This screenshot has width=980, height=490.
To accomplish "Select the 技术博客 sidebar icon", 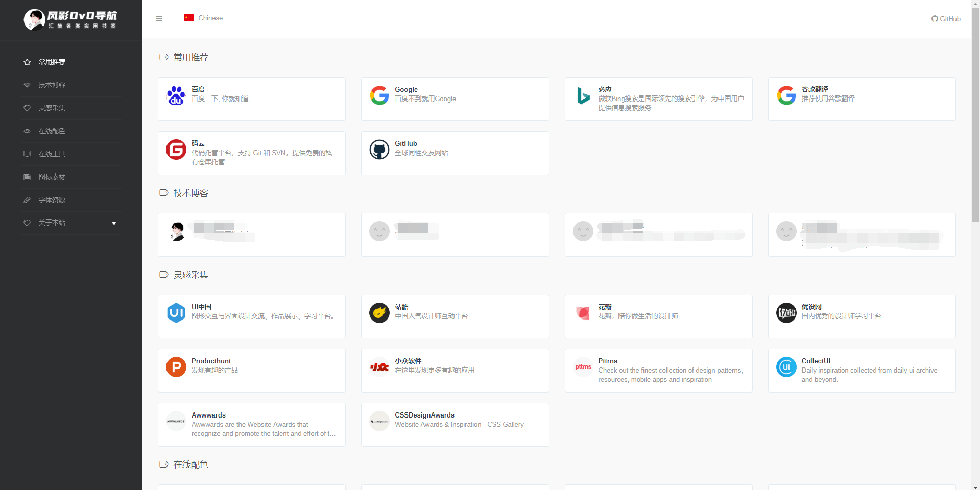I will (x=26, y=85).
